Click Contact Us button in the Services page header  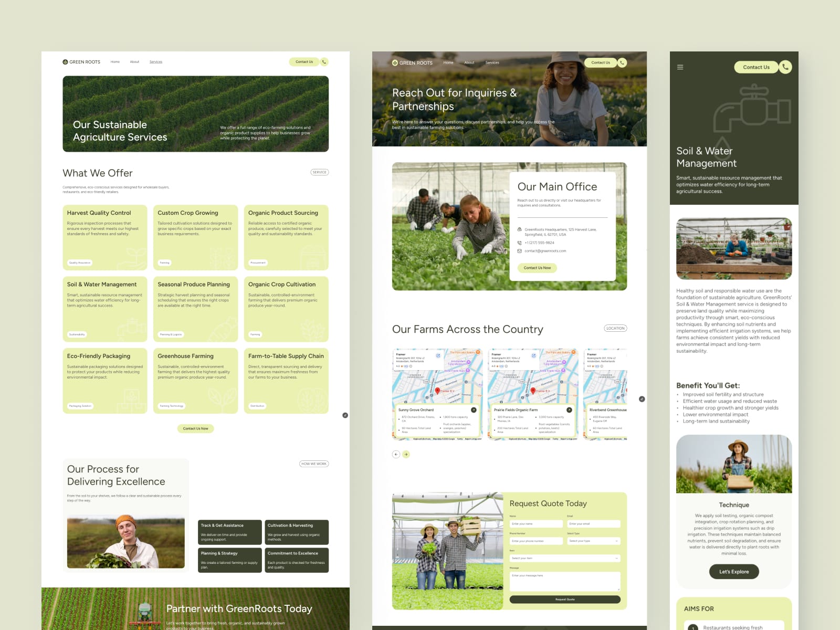tap(304, 62)
